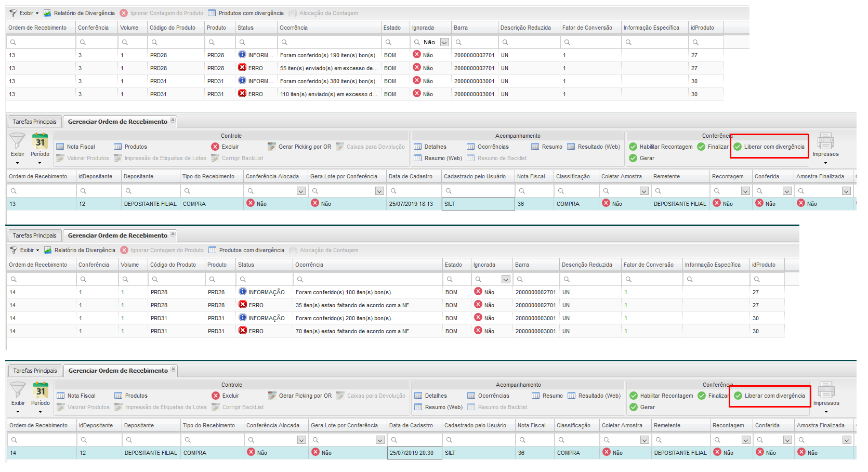Open the Gera Lote por Conferência filter dropdown above the order 14 row
The image size is (868, 472).
pyautogui.click(x=380, y=440)
